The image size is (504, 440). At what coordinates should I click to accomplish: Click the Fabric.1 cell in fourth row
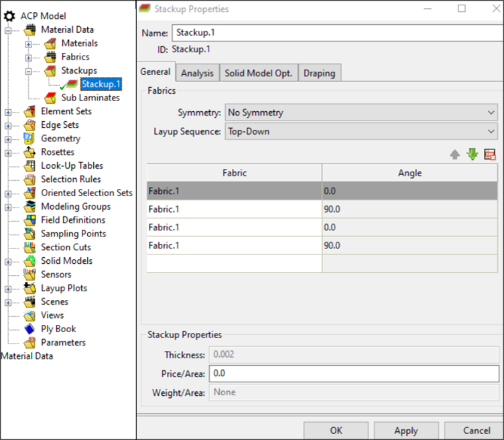[235, 245]
